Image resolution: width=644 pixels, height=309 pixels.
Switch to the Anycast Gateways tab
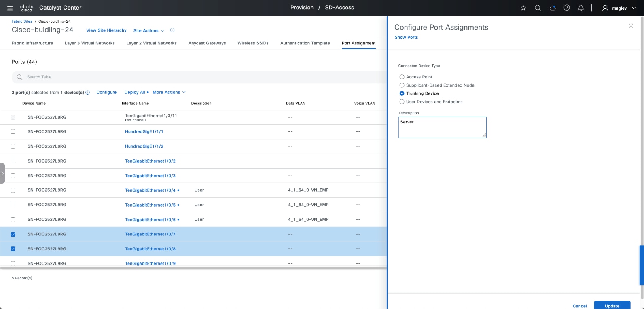pos(207,43)
